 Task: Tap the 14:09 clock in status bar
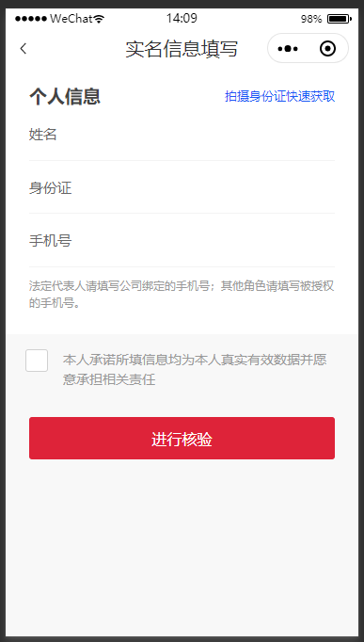click(x=182, y=19)
